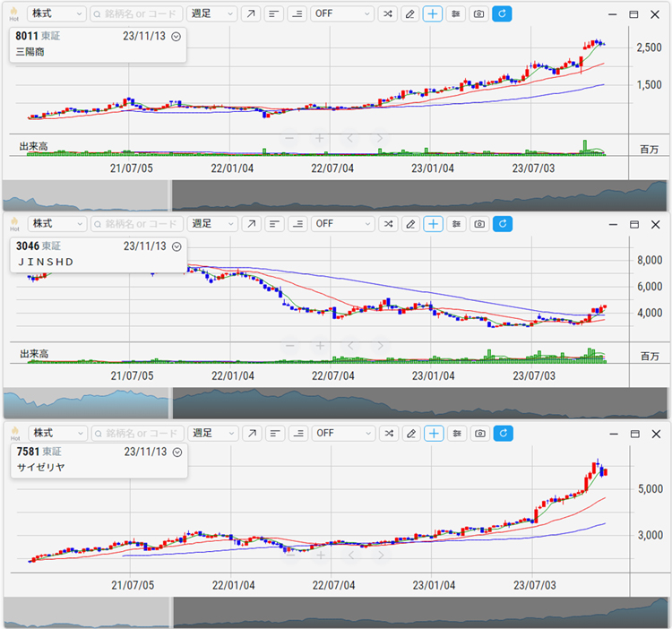Click camera icon in サイゼリヤ chart toolbar
The image size is (672, 629).
coord(479,434)
